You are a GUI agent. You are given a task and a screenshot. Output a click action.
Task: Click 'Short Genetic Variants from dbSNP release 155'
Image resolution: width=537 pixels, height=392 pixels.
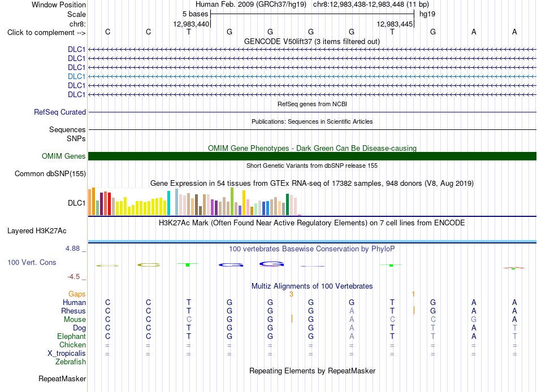(x=312, y=165)
